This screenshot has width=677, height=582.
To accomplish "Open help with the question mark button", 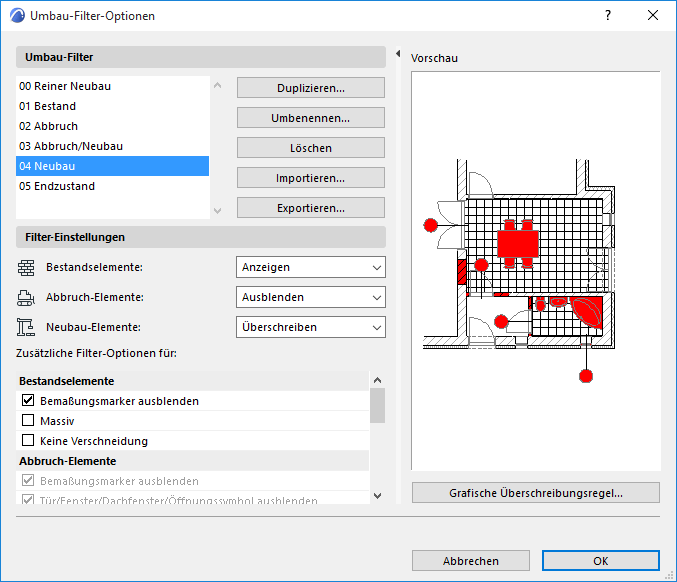I will 608,16.
